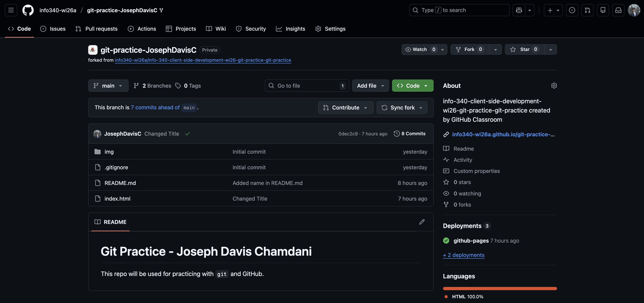This screenshot has height=303, width=644.
Task: Click the HTML 100.0% language bar
Action: 500,288
